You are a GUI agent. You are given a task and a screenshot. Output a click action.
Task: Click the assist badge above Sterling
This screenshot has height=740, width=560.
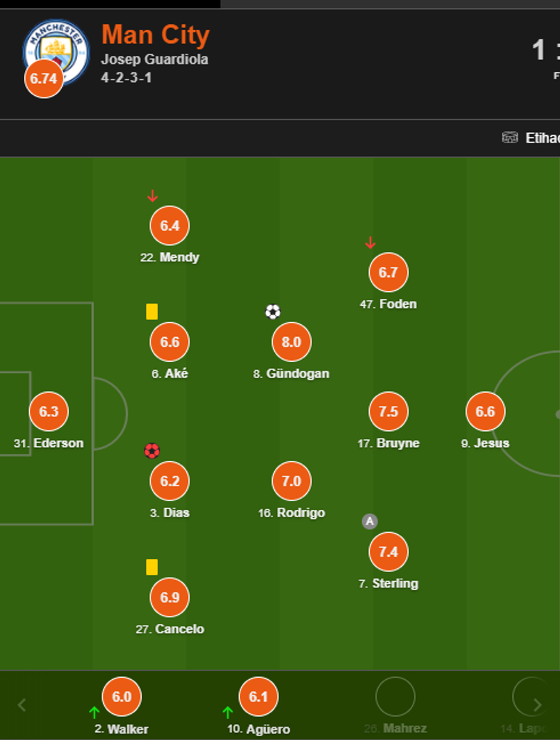click(x=370, y=521)
